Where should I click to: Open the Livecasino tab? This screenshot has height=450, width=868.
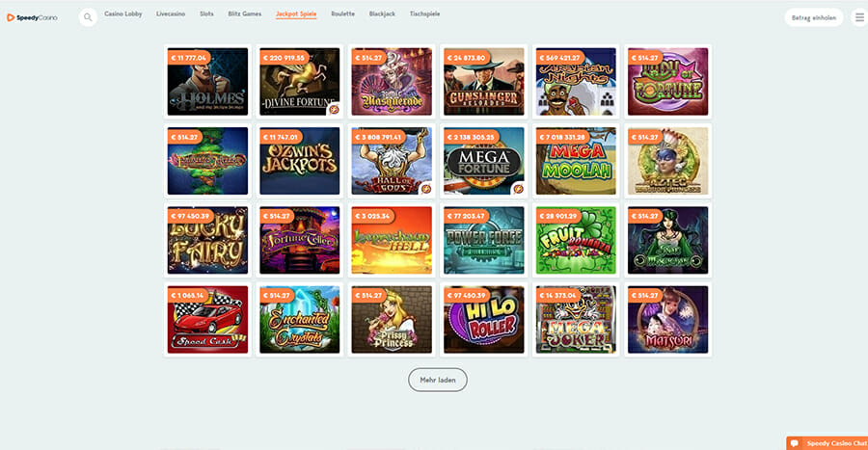[x=171, y=13]
